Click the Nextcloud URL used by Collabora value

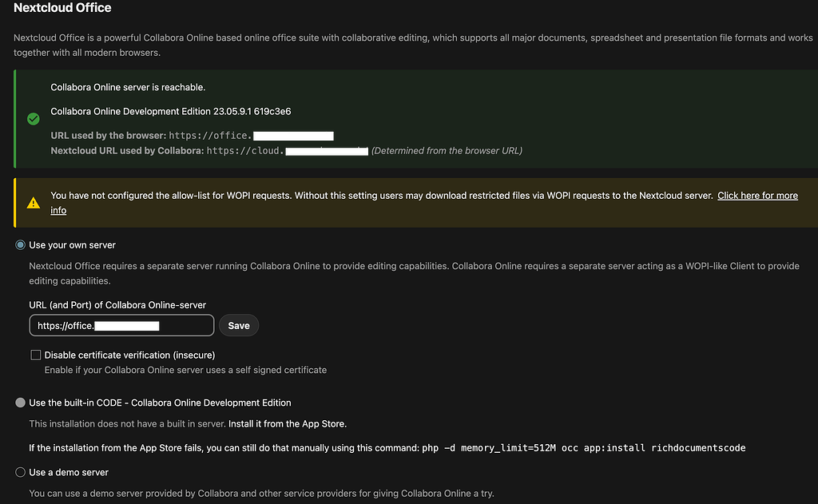(x=286, y=150)
